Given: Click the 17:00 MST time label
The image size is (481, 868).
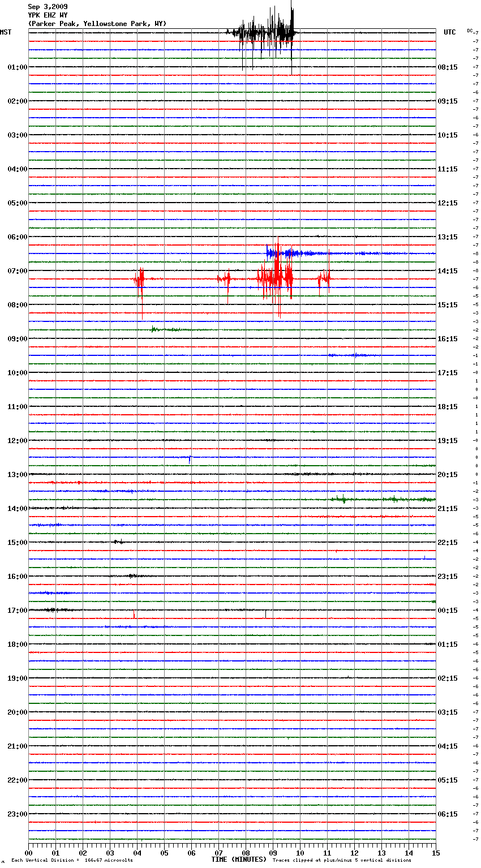Looking at the screenshot, I should (x=18, y=611).
